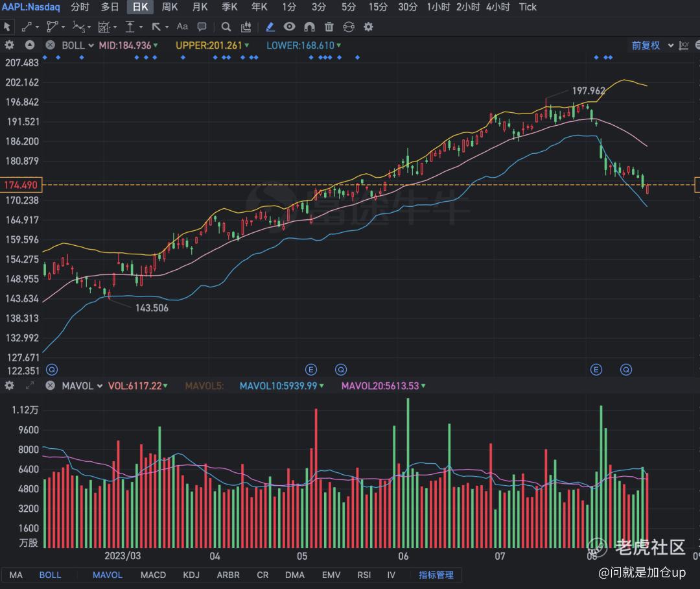Toggle DMA sub-indicator

[x=295, y=575]
